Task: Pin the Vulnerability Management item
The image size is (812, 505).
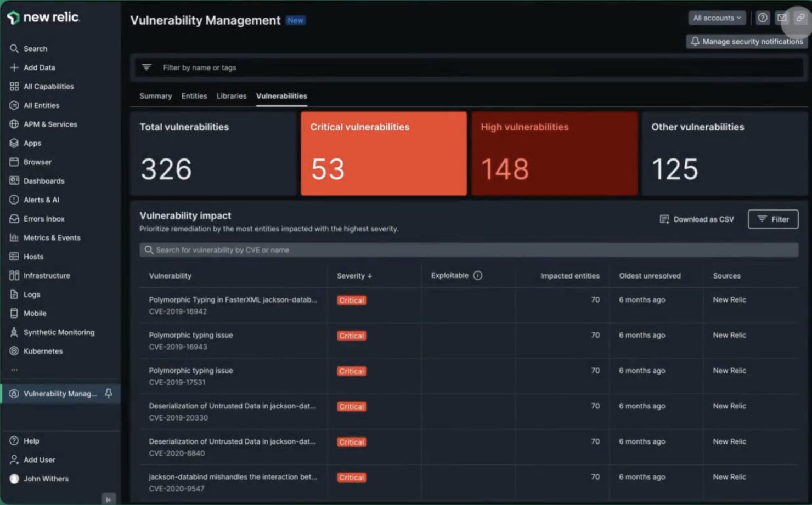Action: [x=108, y=393]
